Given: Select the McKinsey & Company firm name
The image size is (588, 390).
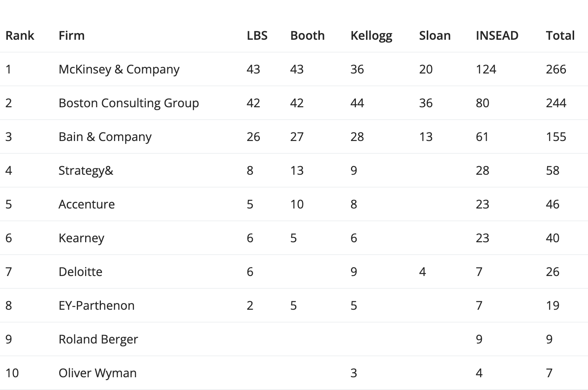Looking at the screenshot, I should (x=119, y=69).
